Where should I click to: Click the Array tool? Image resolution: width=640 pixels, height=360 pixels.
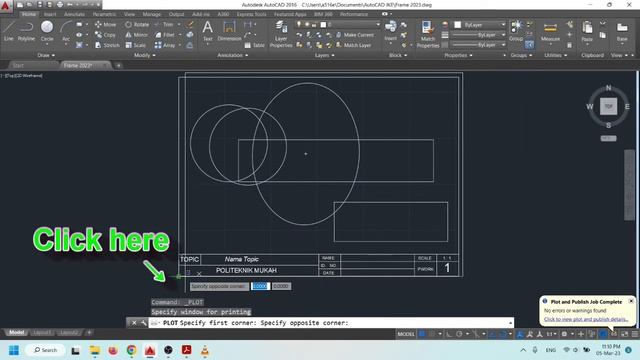(x=165, y=45)
